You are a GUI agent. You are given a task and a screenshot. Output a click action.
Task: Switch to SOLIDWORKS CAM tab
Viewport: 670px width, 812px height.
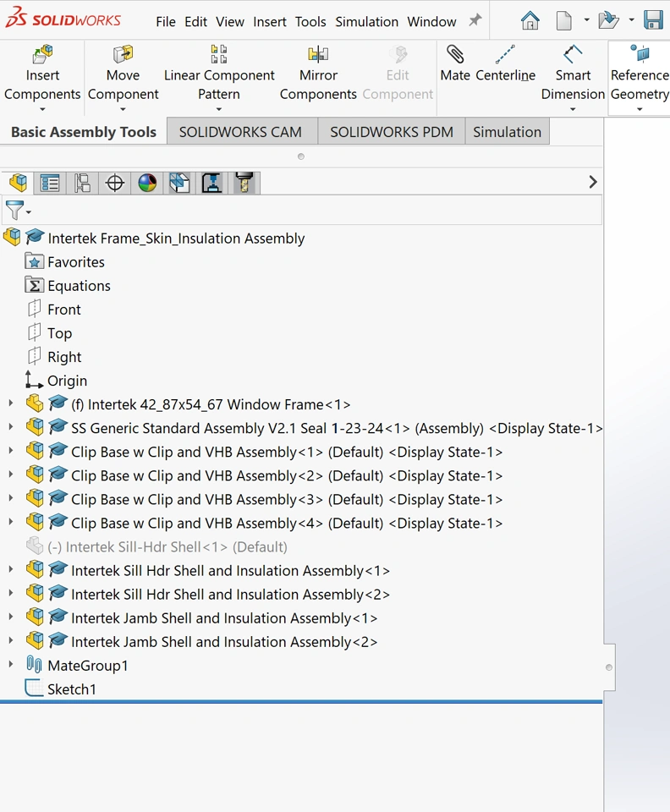241,132
